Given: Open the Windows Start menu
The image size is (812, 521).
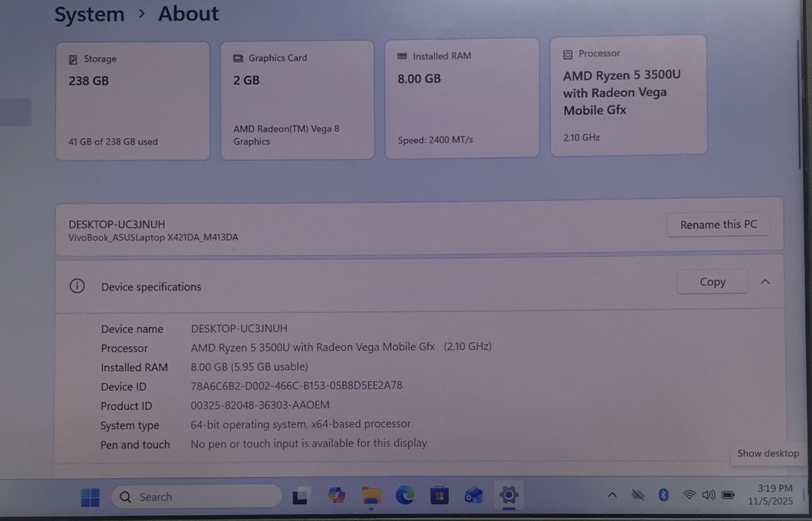Looking at the screenshot, I should [90, 497].
